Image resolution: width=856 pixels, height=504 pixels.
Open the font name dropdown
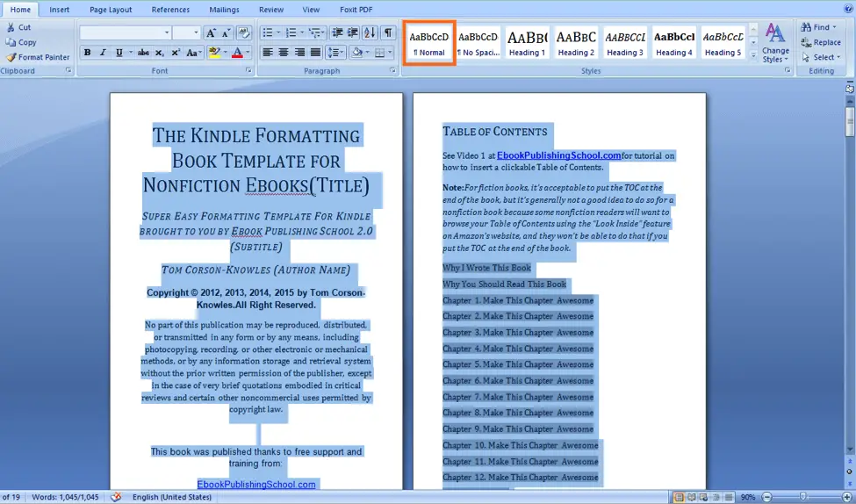coord(167,33)
